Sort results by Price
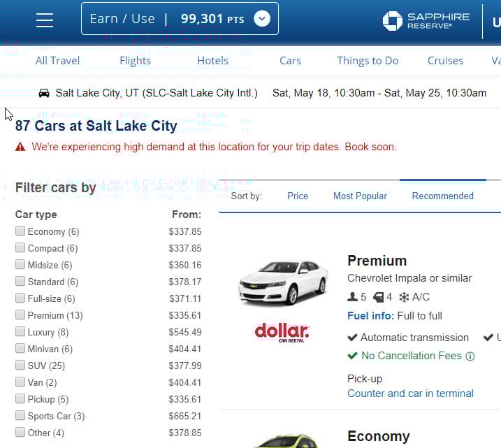 point(298,196)
